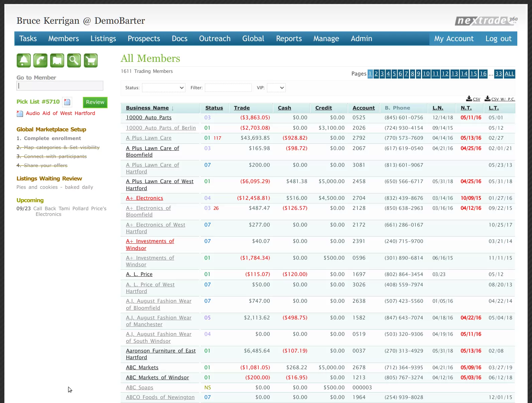Open Pies and cookies listing review
The image size is (532, 403).
pos(55,187)
